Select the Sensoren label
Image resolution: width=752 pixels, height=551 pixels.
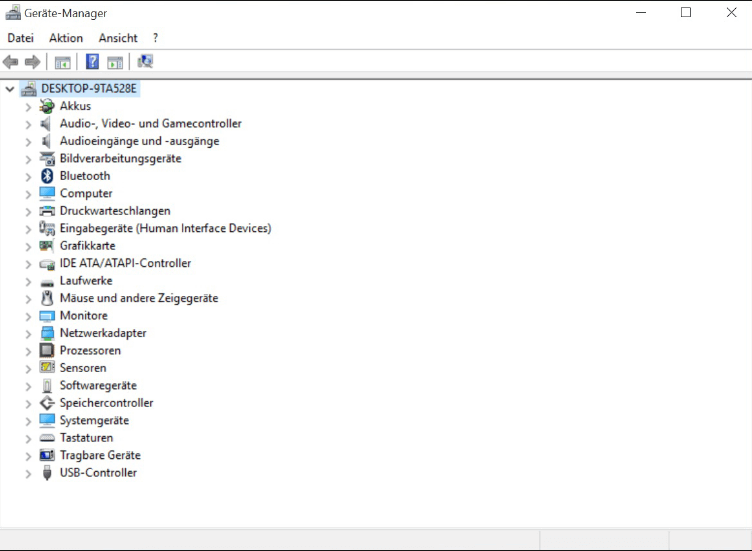(83, 368)
